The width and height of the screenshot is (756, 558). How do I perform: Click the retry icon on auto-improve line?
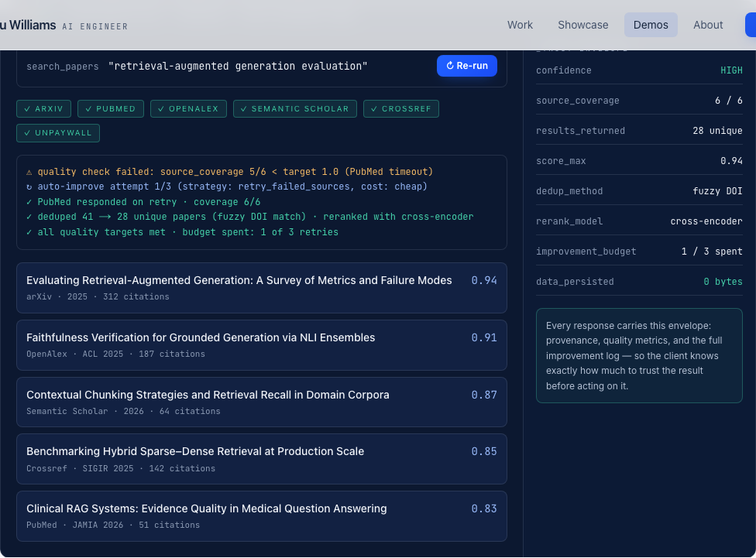pyautogui.click(x=29, y=187)
